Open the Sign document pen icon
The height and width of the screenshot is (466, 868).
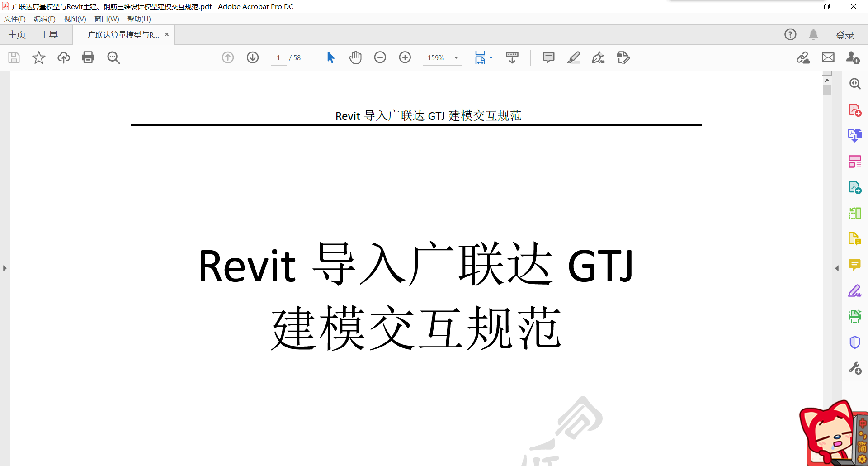599,57
